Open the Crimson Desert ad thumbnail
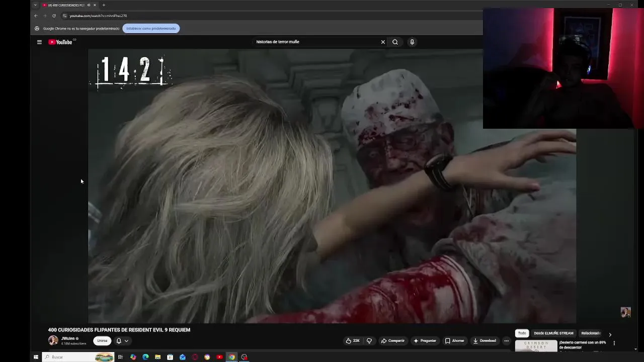 point(536,346)
